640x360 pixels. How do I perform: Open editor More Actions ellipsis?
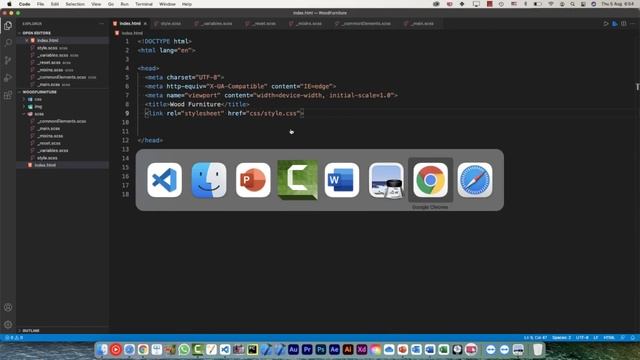click(x=633, y=24)
